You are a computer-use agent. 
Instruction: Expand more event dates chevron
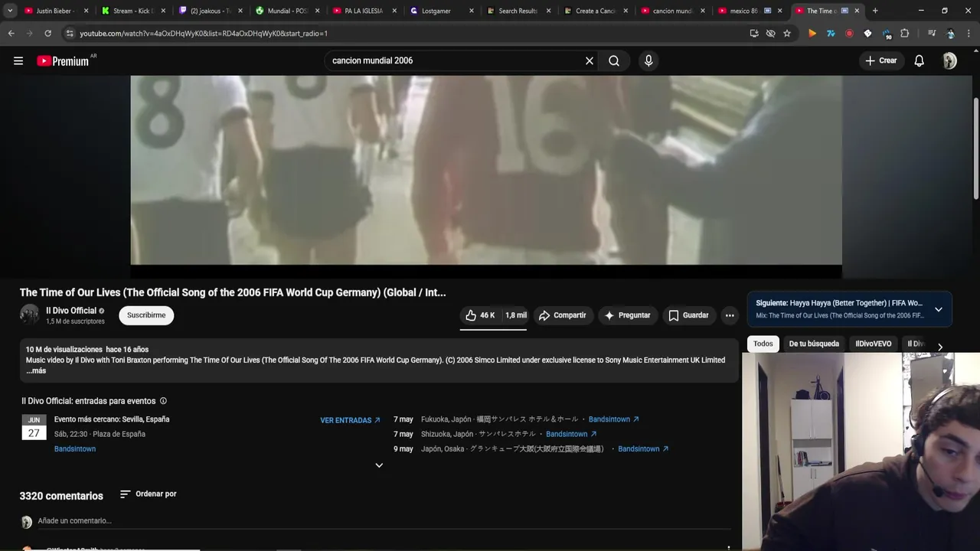pos(379,465)
